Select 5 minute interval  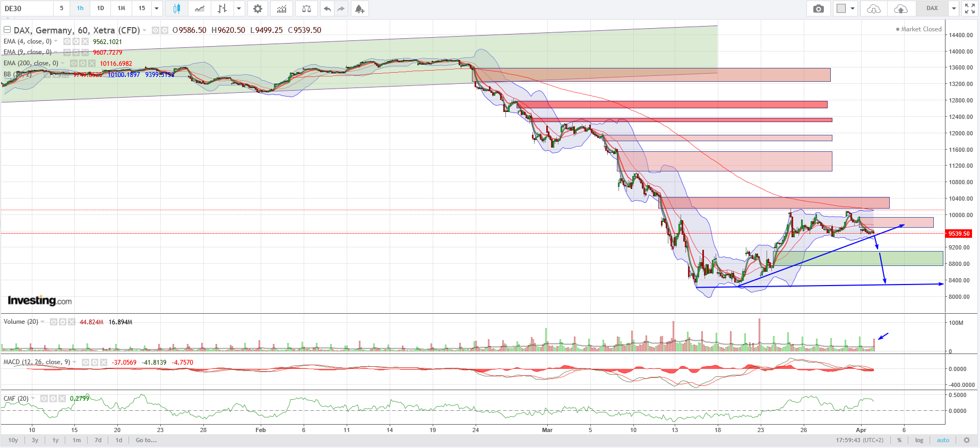click(x=62, y=8)
